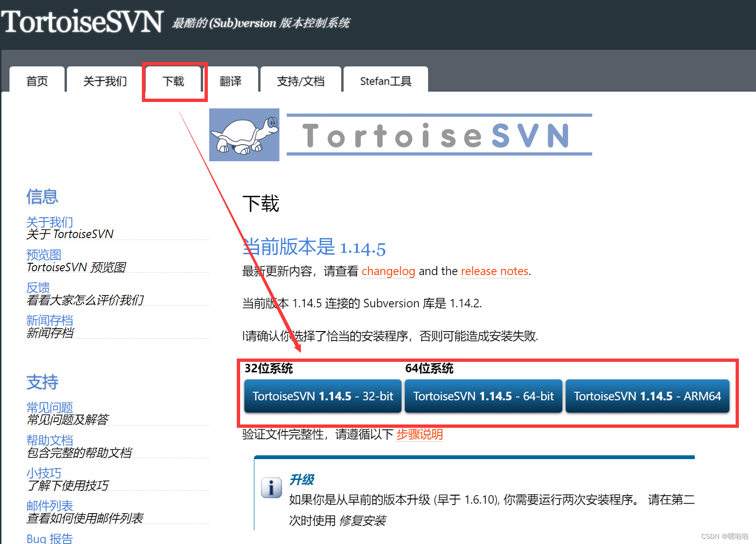The width and height of the screenshot is (756, 544).
Task: Open the 预览图 sidebar link
Action: [x=44, y=255]
